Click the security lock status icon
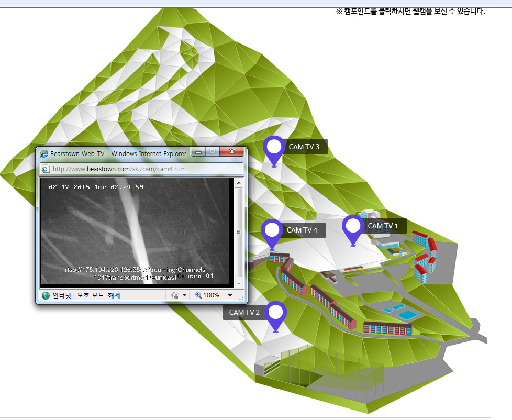 [x=174, y=295]
